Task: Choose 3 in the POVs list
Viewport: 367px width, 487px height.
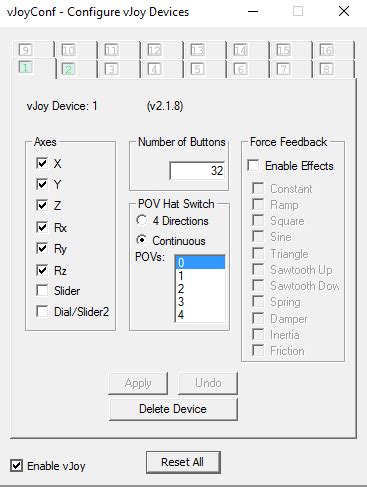Action: 200,302
